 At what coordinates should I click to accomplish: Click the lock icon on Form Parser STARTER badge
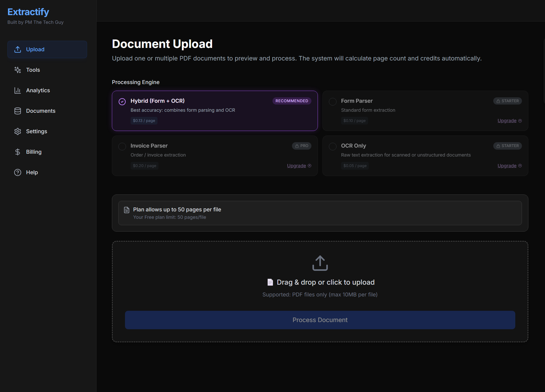tap(498, 101)
